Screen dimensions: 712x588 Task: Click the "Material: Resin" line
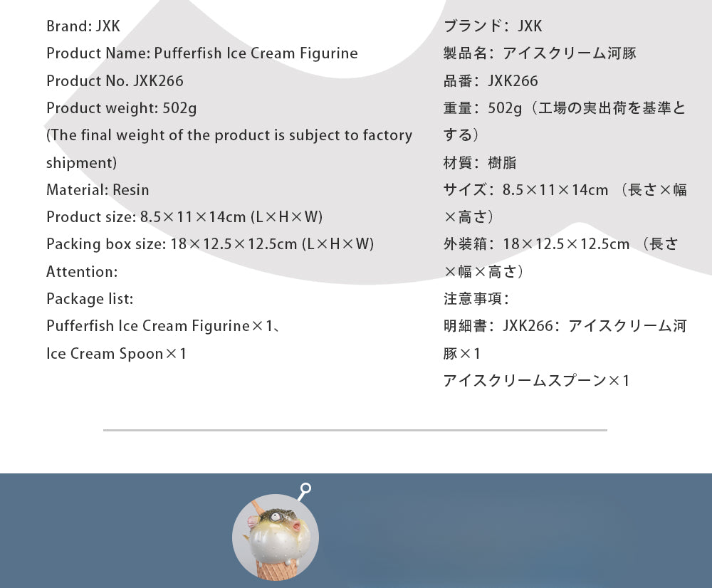point(98,190)
